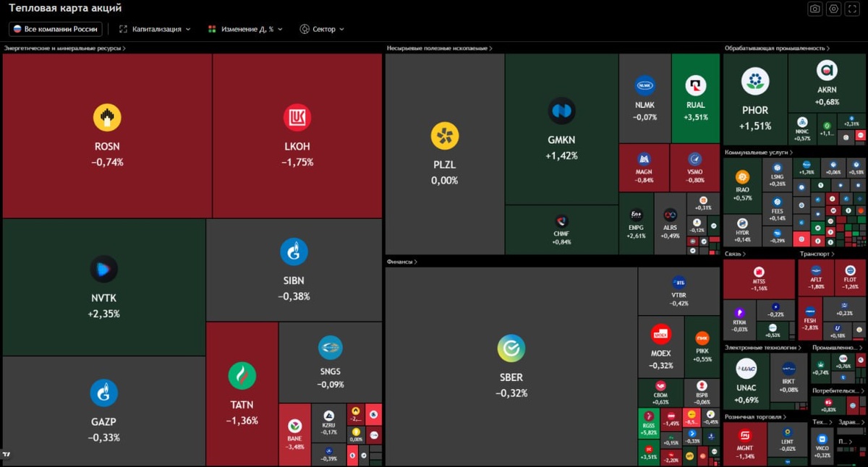Open the ENPG tile
The width and height of the screenshot is (868, 467).
pyautogui.click(x=636, y=223)
